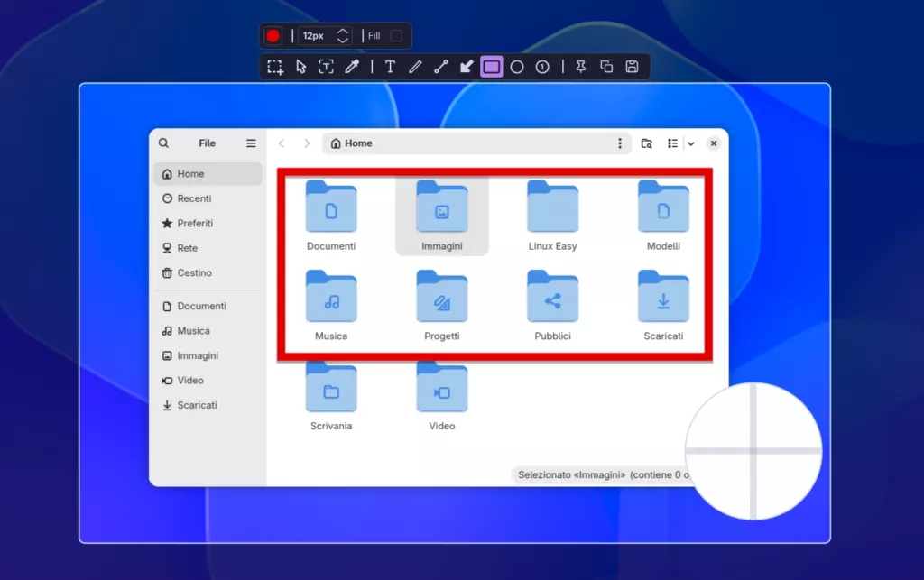Screen dimensions: 924x580
Task: Select the Linux Easy folder
Action: click(553, 206)
